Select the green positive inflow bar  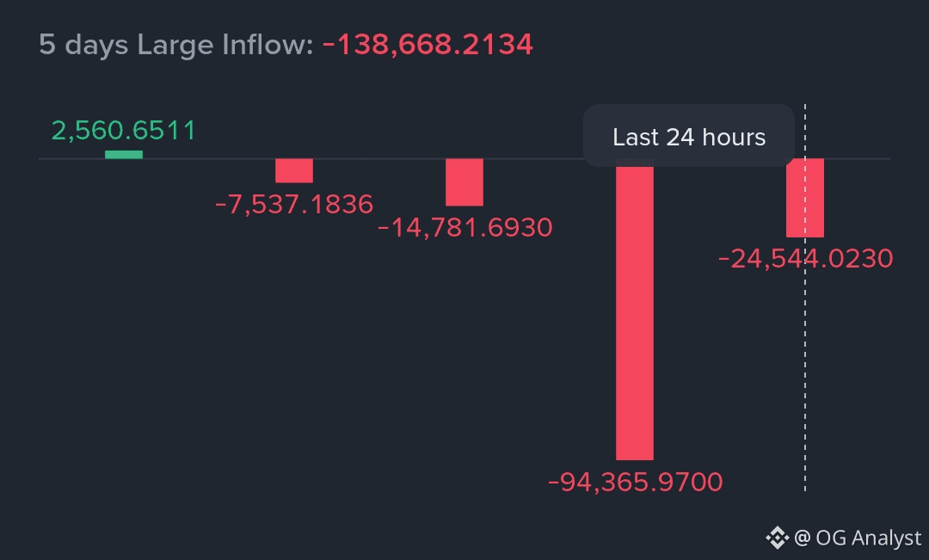point(124,154)
